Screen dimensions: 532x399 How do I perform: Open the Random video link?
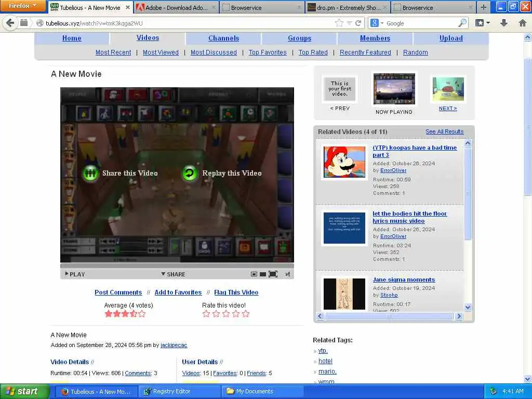415,52
